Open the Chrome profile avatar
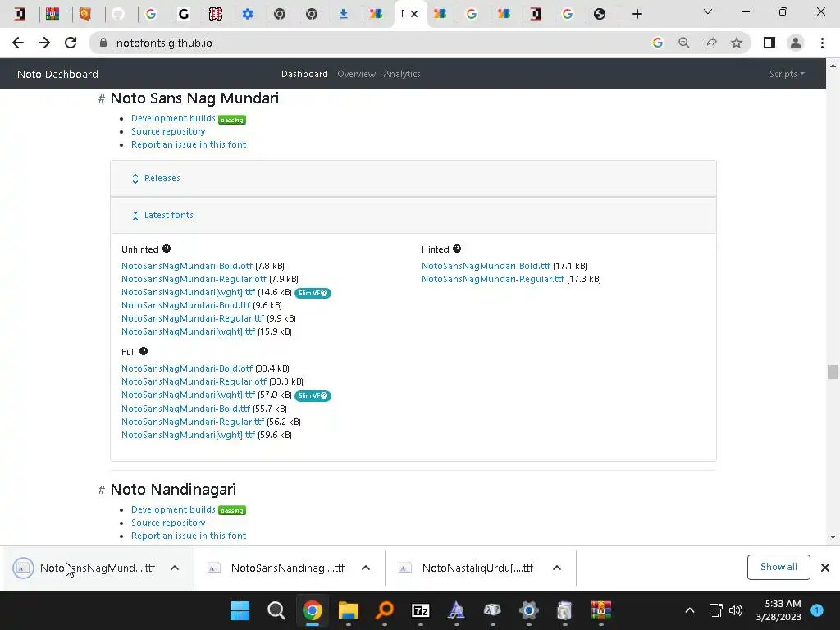The image size is (840, 630). [796, 43]
